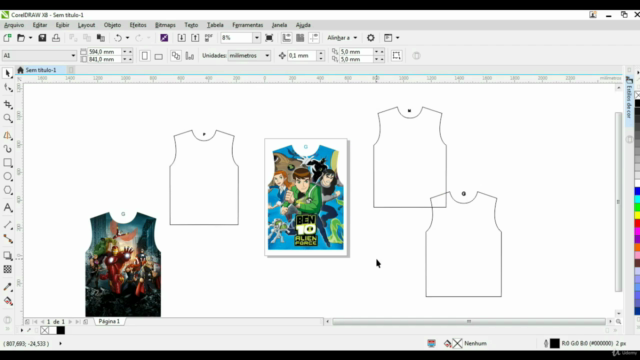Select the Ben 10 artwork image
This screenshot has height=360, width=640.
point(306,197)
